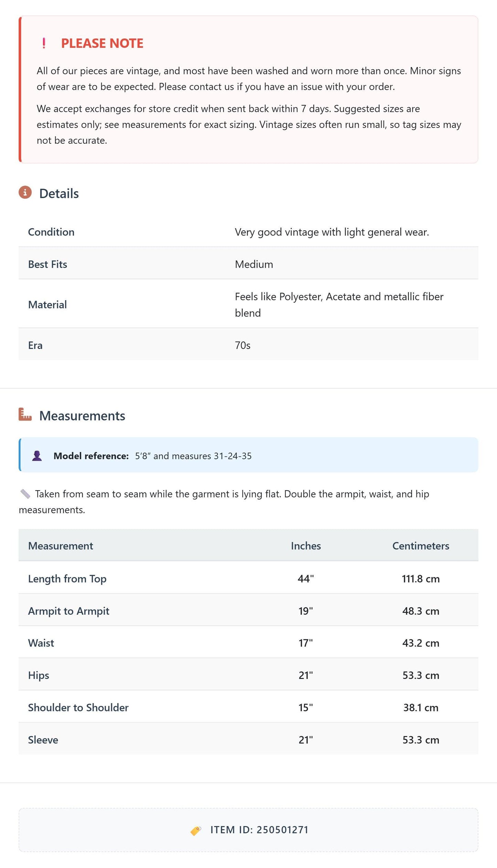The image size is (497, 868).
Task: Click the Shoulder to Shoulder row label
Action: click(78, 707)
